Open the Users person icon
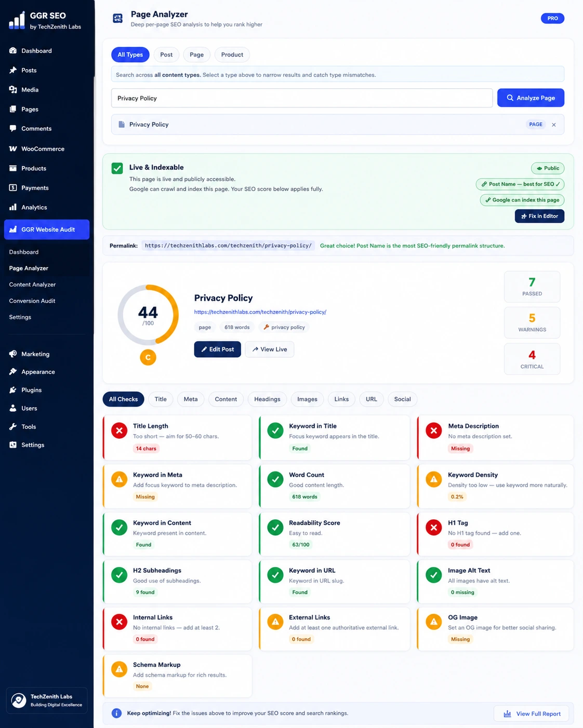This screenshot has height=728, width=583. coord(13,408)
